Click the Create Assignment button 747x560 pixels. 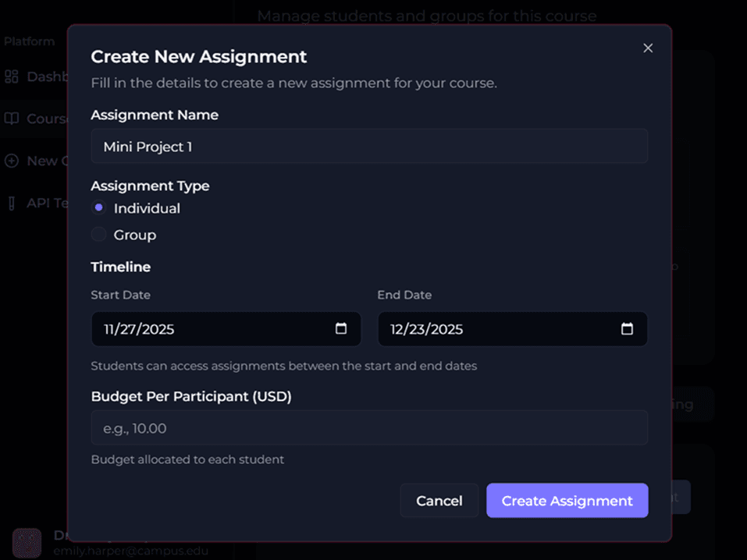coord(567,500)
